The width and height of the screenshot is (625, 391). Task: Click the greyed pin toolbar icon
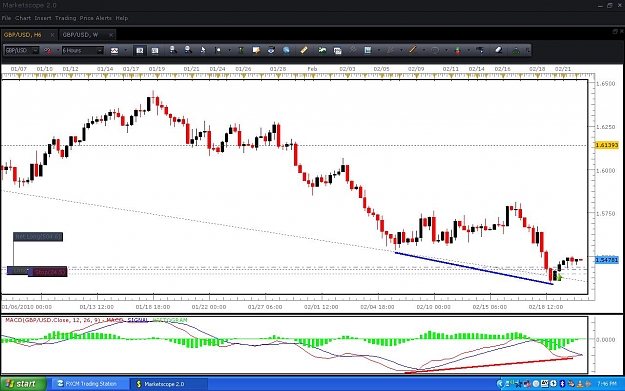(x=352, y=50)
